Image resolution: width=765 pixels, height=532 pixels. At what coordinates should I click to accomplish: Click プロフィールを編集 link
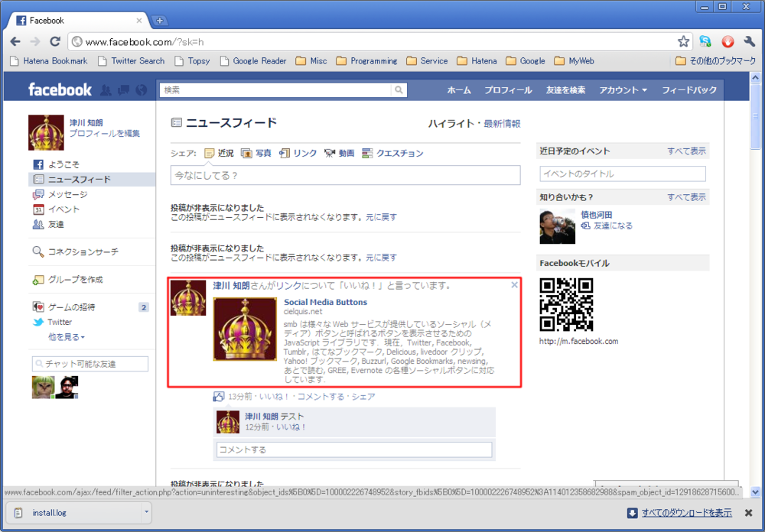(104, 133)
